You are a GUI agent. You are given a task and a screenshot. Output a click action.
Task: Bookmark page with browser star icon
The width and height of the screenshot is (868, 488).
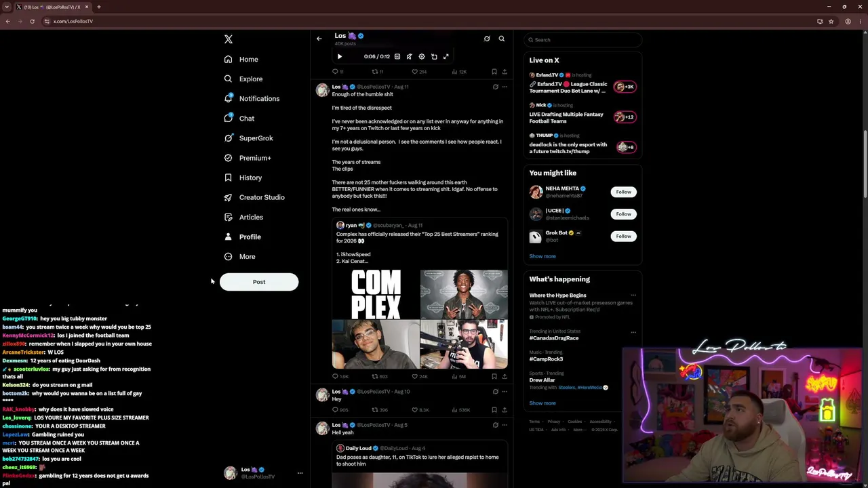[x=831, y=21]
